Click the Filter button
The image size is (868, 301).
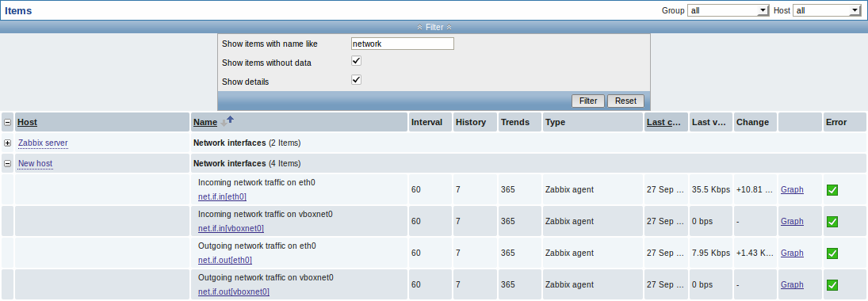click(588, 101)
